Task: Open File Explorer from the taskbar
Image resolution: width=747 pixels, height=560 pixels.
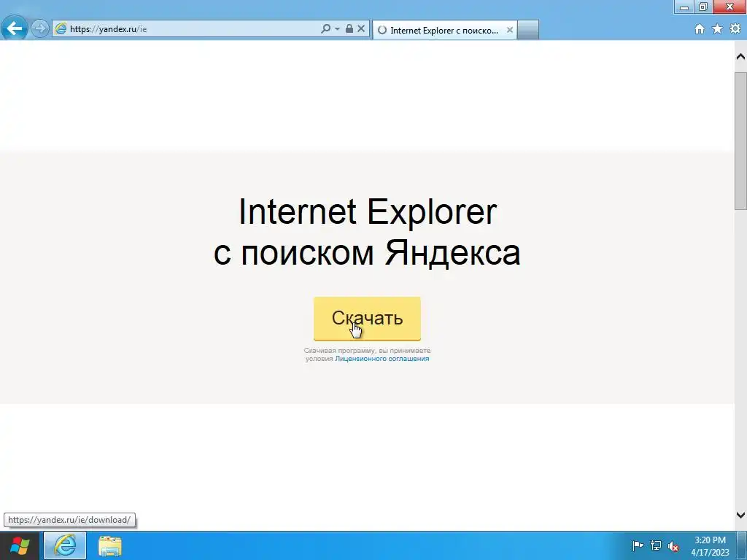Action: point(110,546)
